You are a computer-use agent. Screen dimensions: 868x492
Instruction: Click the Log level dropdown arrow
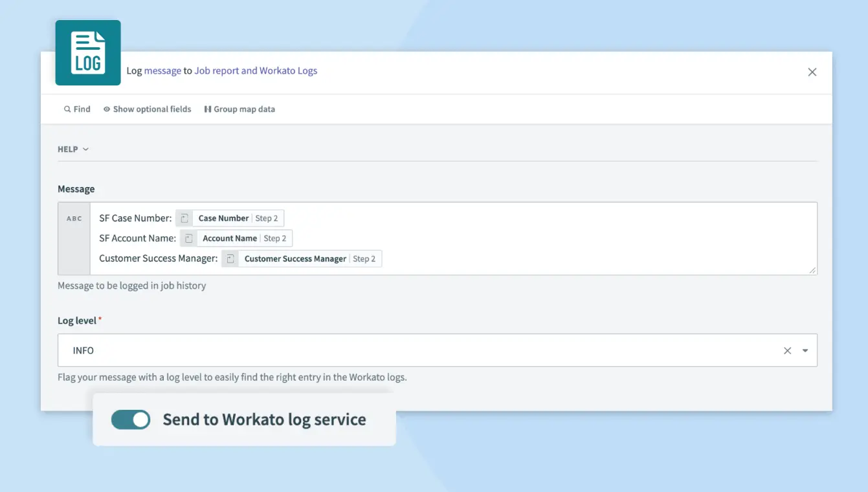805,350
